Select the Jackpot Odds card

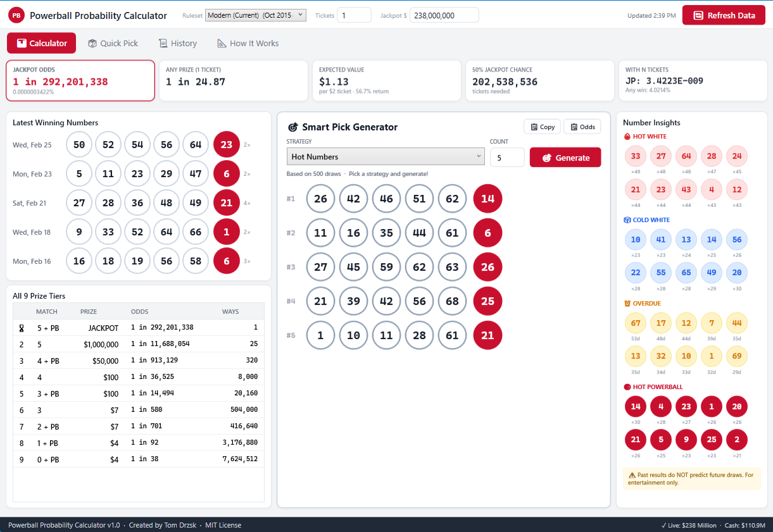coord(80,80)
